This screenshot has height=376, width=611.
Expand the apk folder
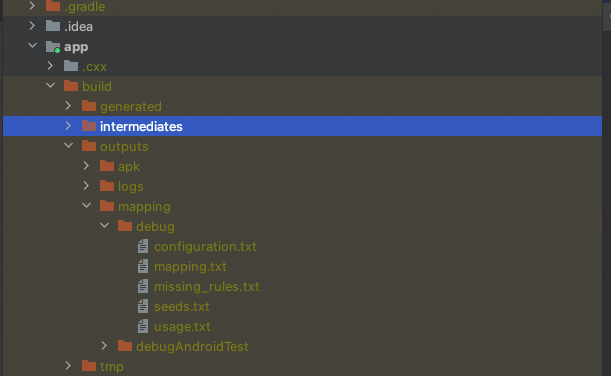(x=86, y=166)
